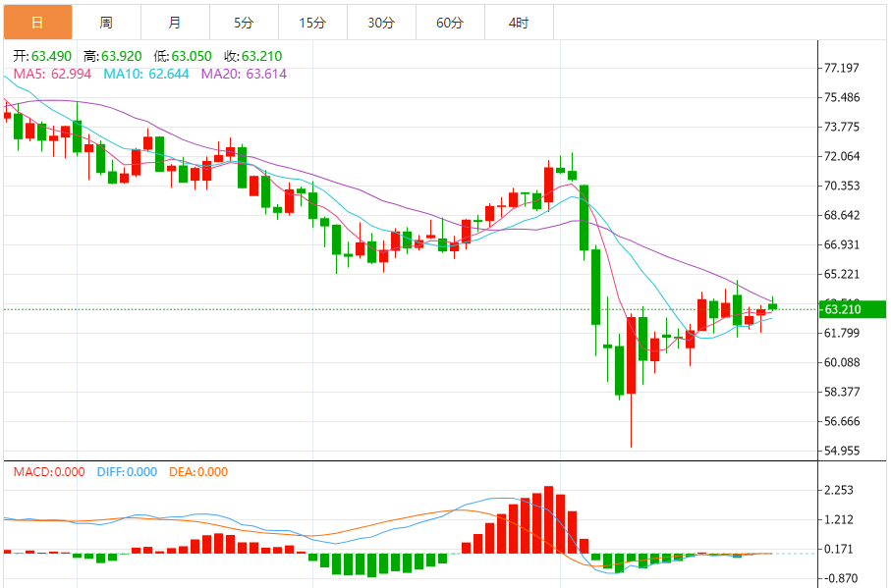Click the DEA:0.000 label

click(198, 472)
